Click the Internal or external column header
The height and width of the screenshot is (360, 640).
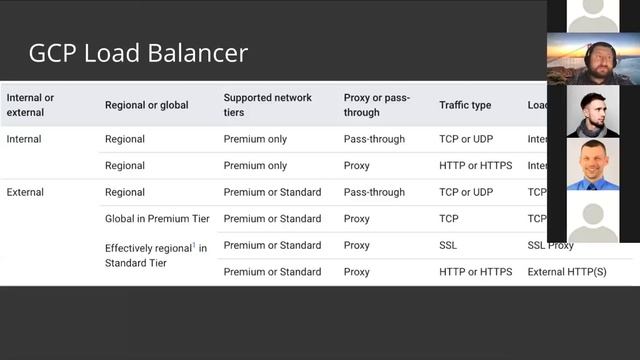click(x=30, y=105)
